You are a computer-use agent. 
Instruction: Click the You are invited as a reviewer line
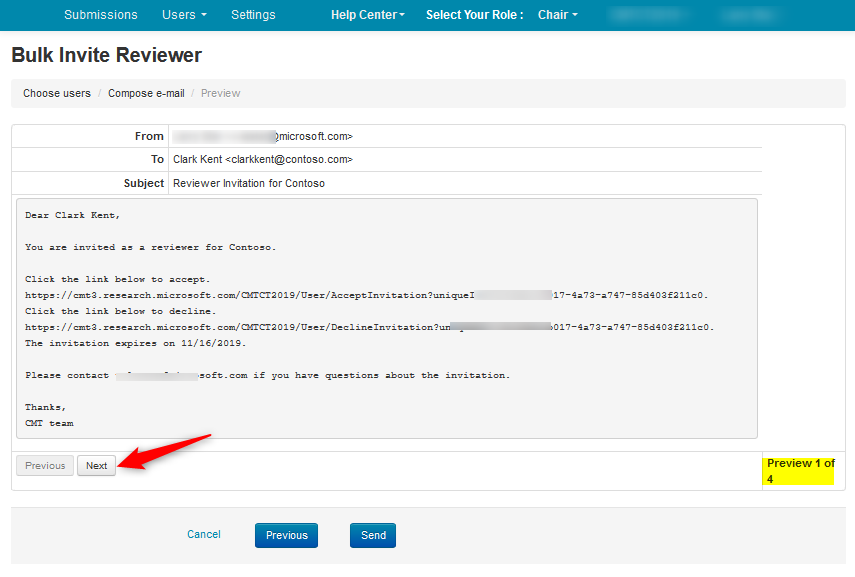coord(150,247)
